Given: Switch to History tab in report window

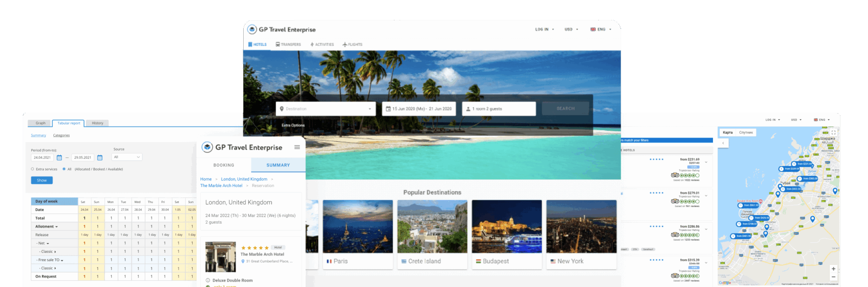Looking at the screenshot, I should pos(98,123).
